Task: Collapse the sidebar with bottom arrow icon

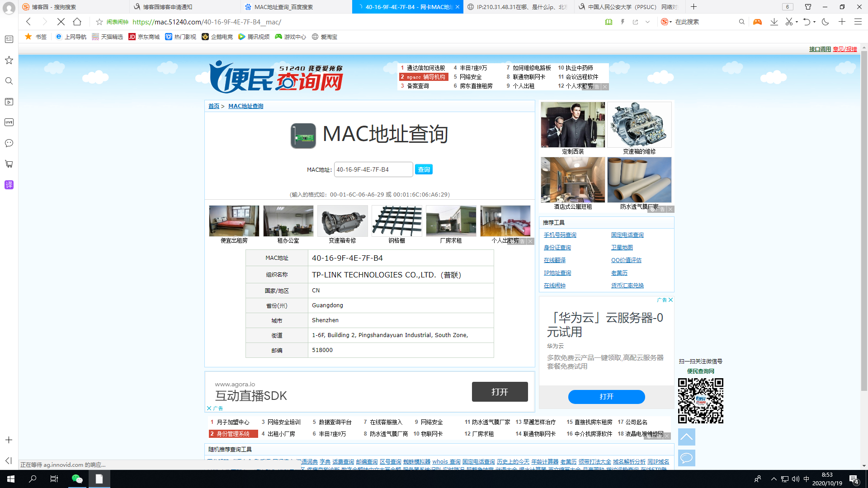Action: [9, 460]
